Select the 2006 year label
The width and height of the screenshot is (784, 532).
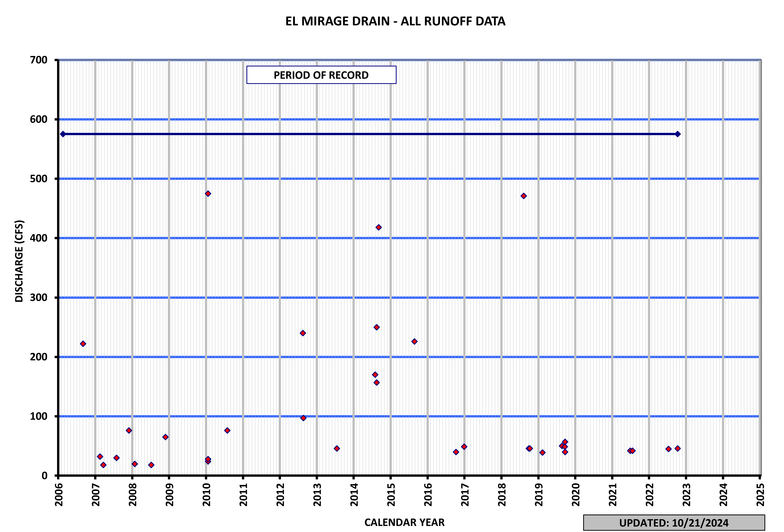point(59,494)
